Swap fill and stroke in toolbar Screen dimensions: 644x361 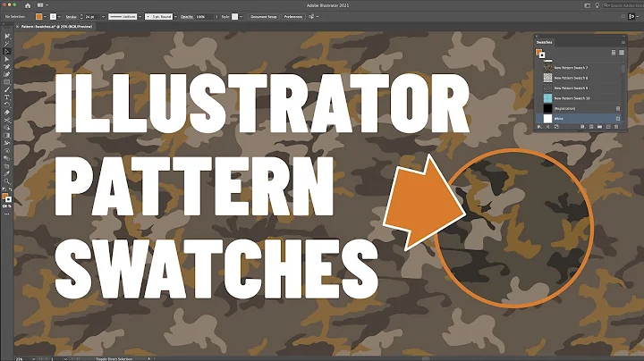pos(10,189)
